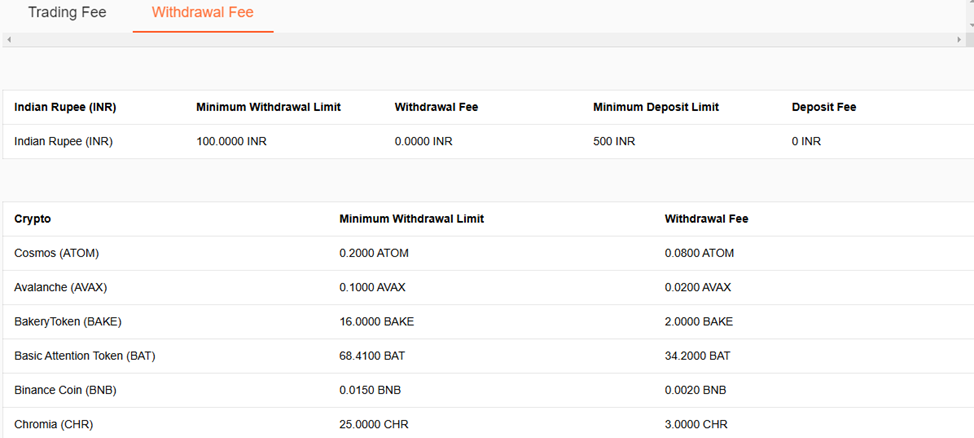Click the Indian Rupee (INR) column header

click(x=66, y=107)
